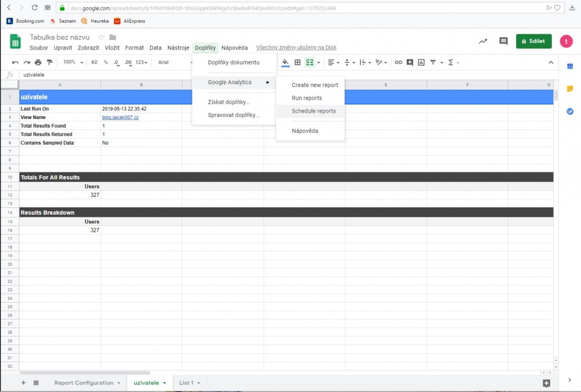Open the fill color picker
The width and height of the screenshot is (581, 392).
coord(285,62)
